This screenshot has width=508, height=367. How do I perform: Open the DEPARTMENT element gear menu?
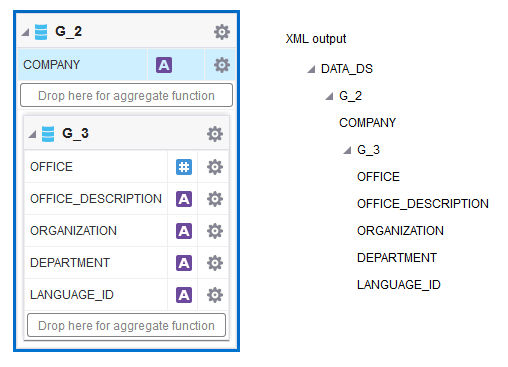(x=215, y=263)
